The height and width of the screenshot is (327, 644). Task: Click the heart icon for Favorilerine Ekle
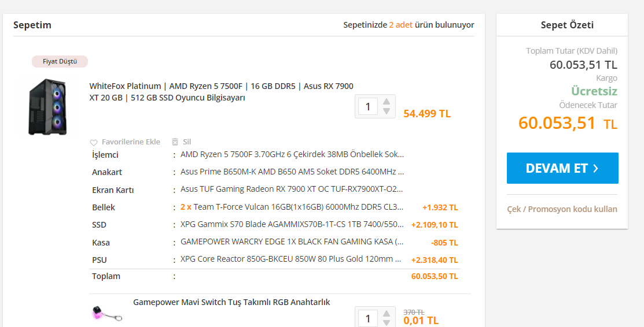[x=94, y=142]
